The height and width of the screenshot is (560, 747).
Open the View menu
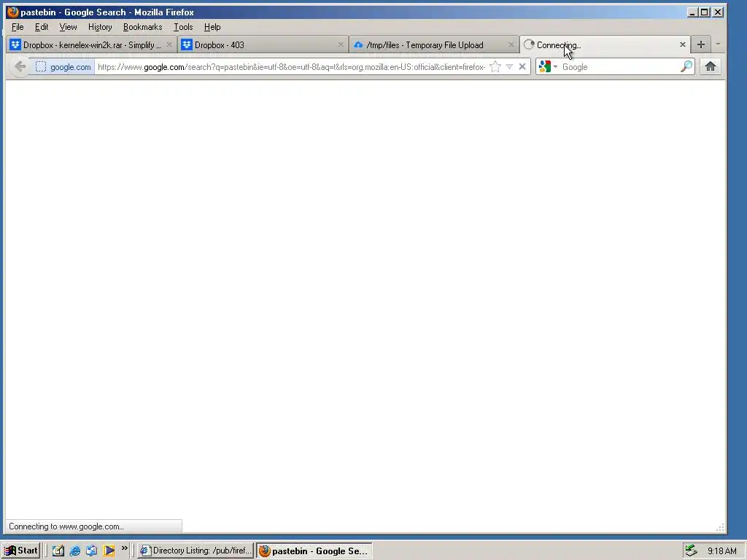(x=68, y=27)
